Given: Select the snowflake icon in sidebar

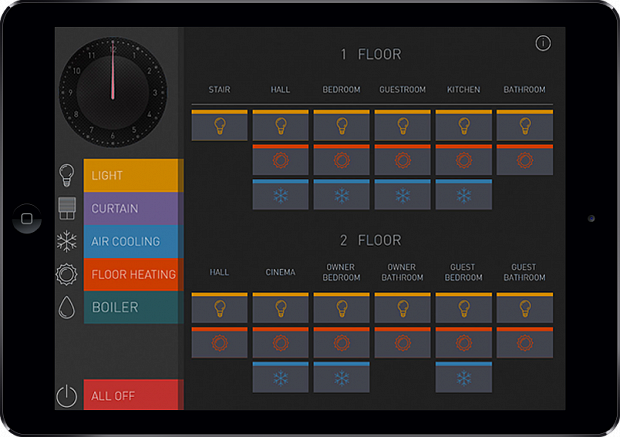Looking at the screenshot, I should tap(66, 241).
